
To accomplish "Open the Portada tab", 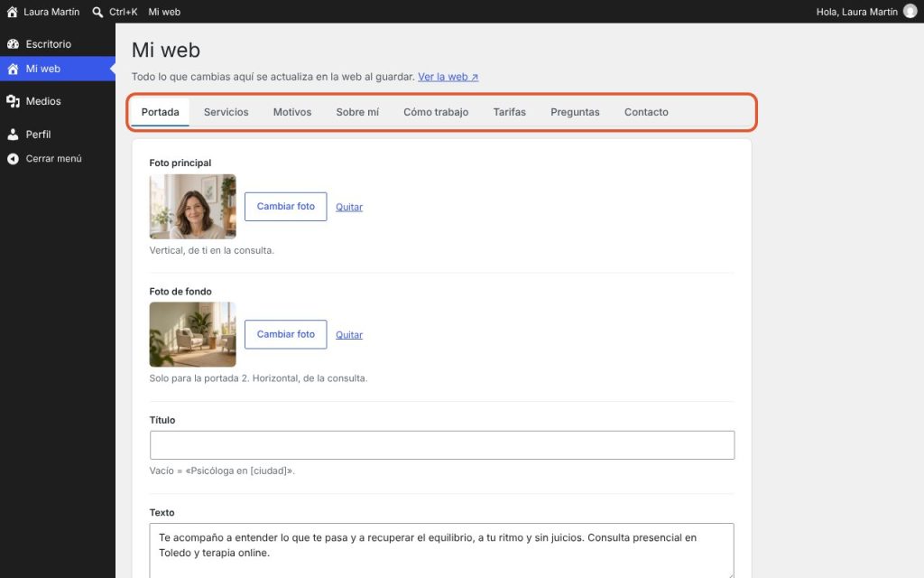I will [161, 112].
